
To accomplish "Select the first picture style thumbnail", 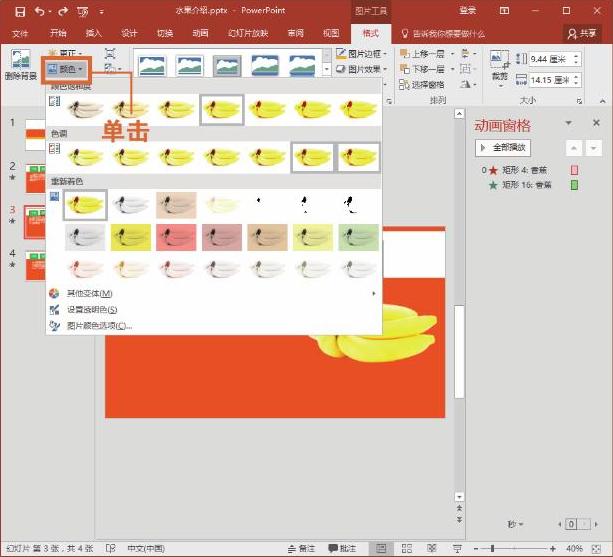I will 152,65.
